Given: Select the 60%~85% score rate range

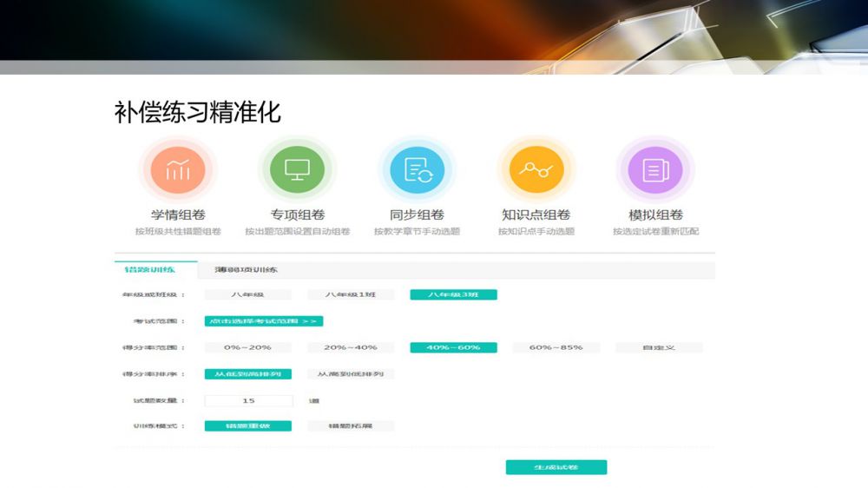Looking at the screenshot, I should coord(556,347).
